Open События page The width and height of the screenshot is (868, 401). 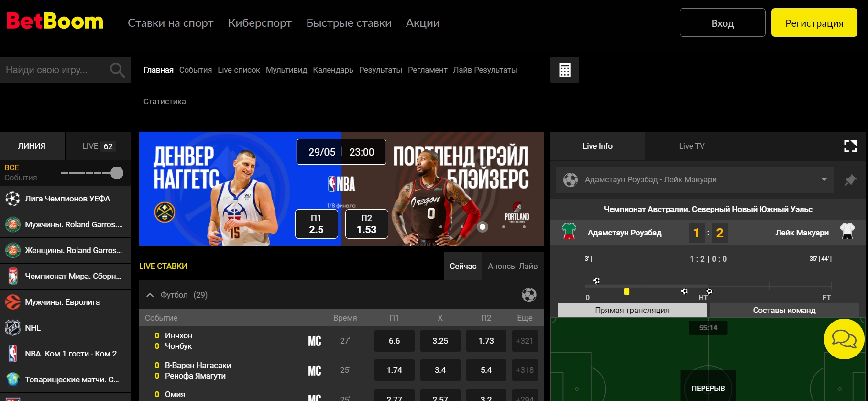click(196, 70)
